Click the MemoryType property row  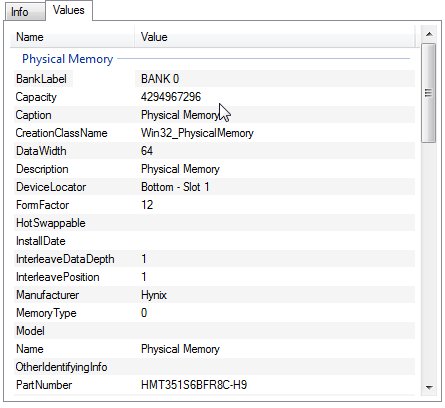[214, 313]
